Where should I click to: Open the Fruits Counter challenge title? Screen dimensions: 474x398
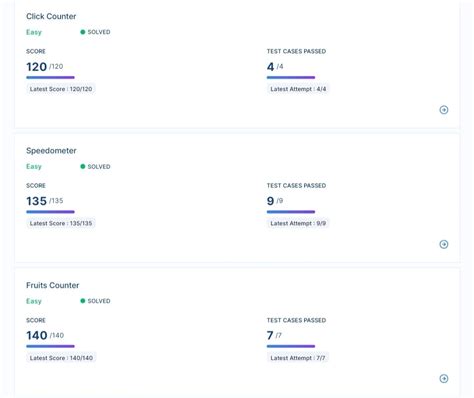(x=53, y=285)
